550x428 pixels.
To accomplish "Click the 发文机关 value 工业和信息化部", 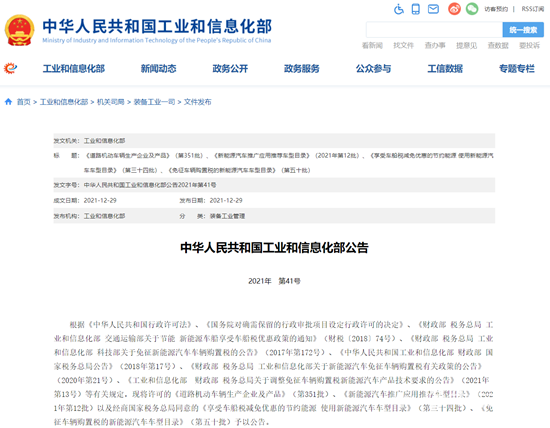I will click(x=104, y=141).
